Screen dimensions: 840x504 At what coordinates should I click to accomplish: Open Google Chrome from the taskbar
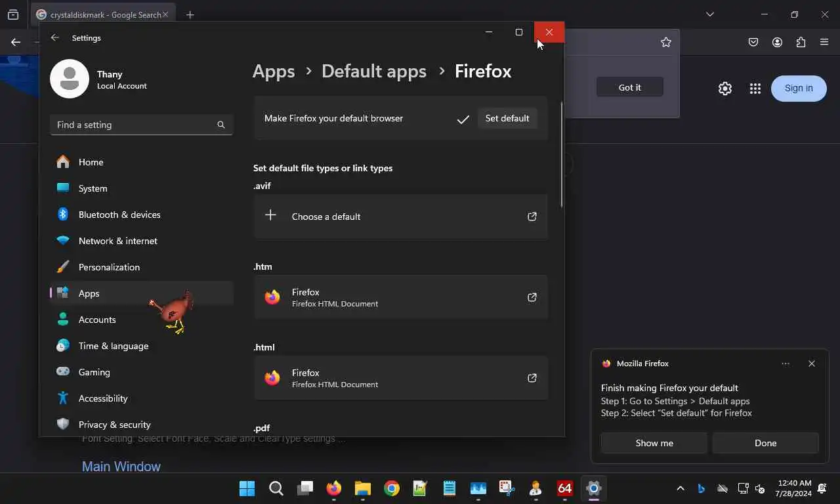[392, 488]
